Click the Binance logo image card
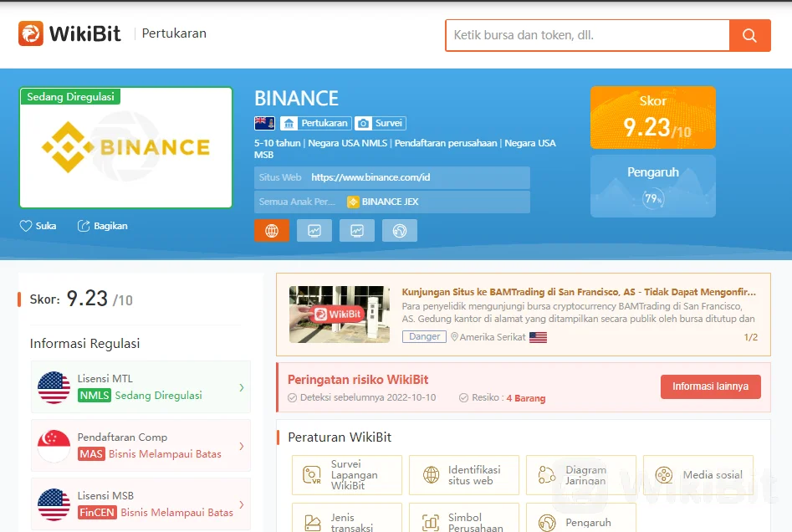This screenshot has width=792, height=532. (x=125, y=147)
